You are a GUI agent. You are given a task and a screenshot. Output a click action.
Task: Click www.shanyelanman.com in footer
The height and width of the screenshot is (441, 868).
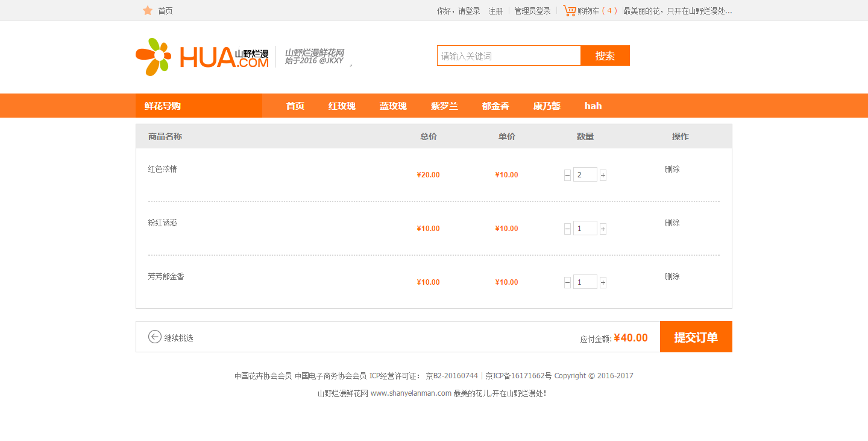click(x=411, y=393)
